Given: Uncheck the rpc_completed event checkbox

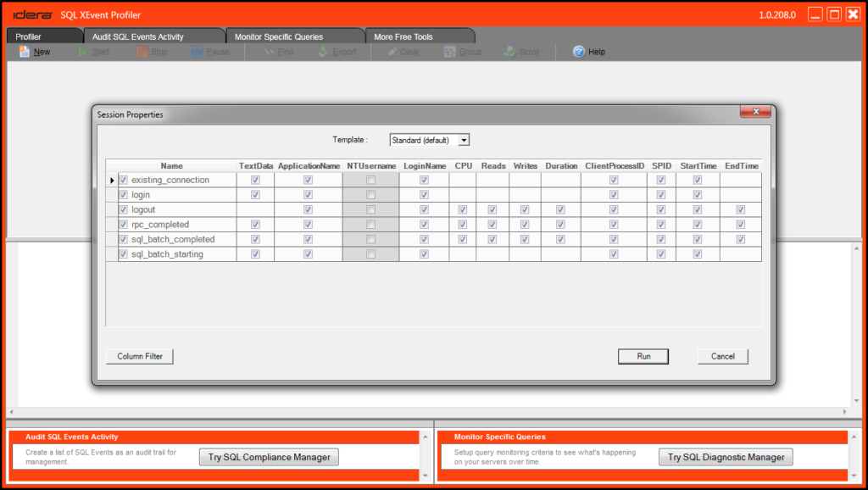Looking at the screenshot, I should coord(124,225).
